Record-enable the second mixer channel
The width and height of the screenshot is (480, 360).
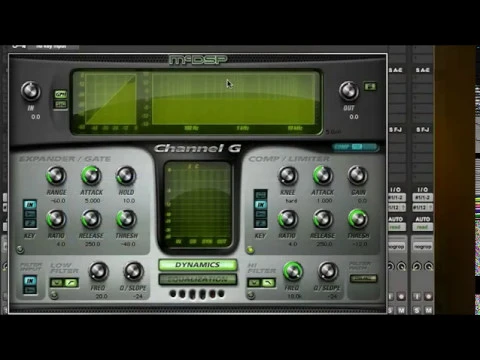[x=428, y=296]
